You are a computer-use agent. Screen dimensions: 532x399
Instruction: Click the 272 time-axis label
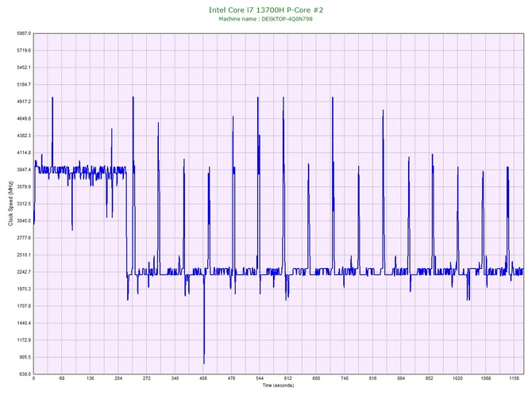coord(147,378)
